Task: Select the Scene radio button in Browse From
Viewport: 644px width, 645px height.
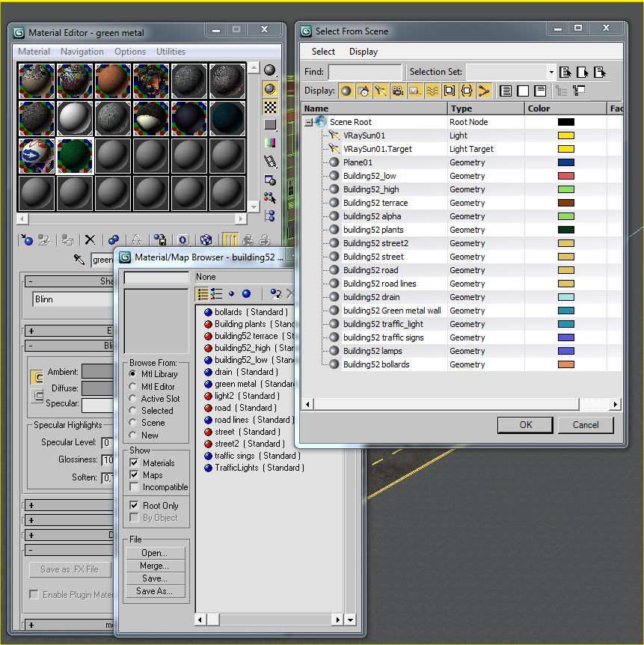Action: coord(132,423)
